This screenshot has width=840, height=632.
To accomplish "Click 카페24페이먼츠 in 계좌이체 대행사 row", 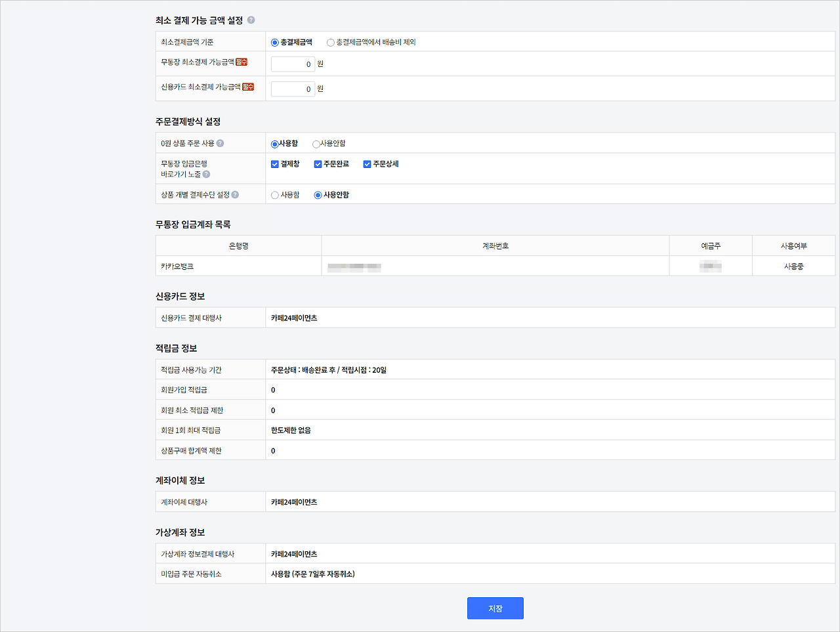I will pos(294,502).
